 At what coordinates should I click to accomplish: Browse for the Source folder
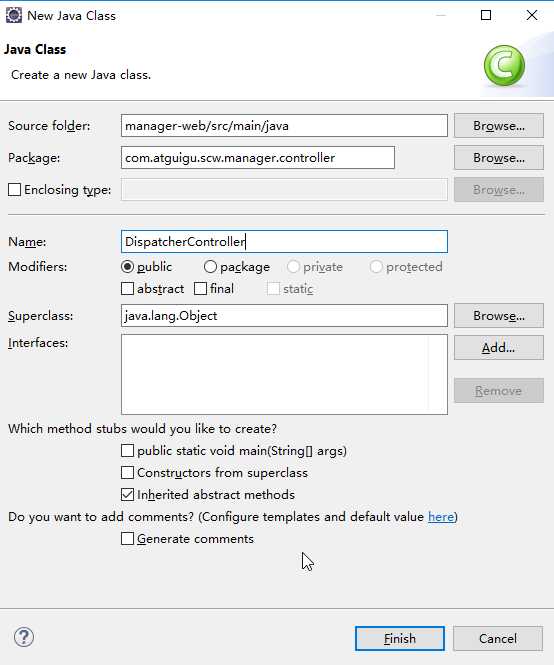click(499, 126)
